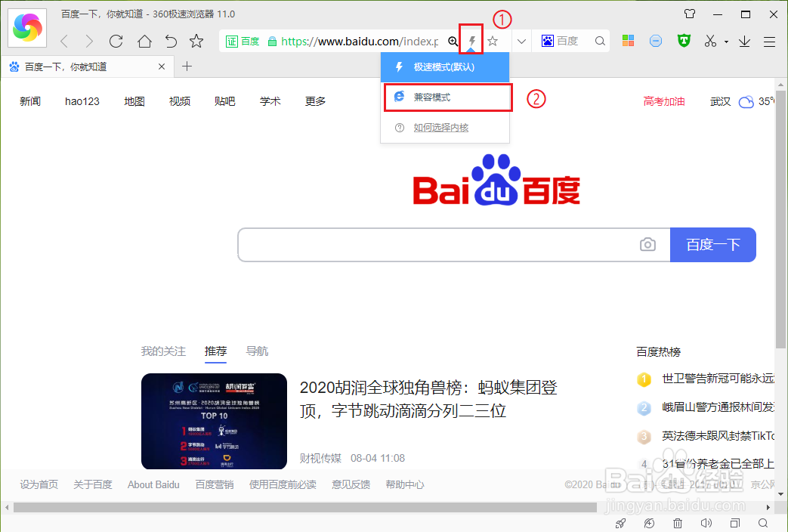Click the vertical scrollbar thumb
The width and height of the screenshot is (788, 532).
[780, 219]
